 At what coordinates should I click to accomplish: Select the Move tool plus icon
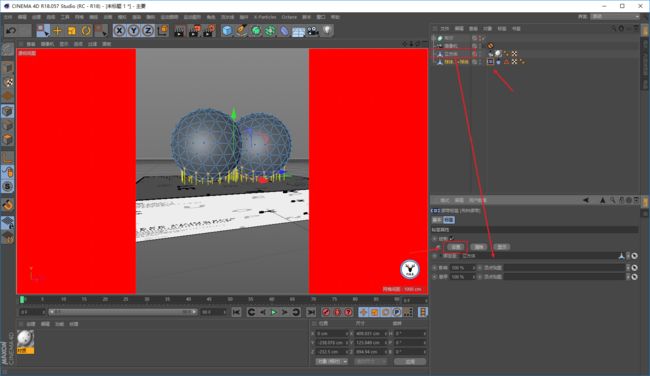click(58, 31)
